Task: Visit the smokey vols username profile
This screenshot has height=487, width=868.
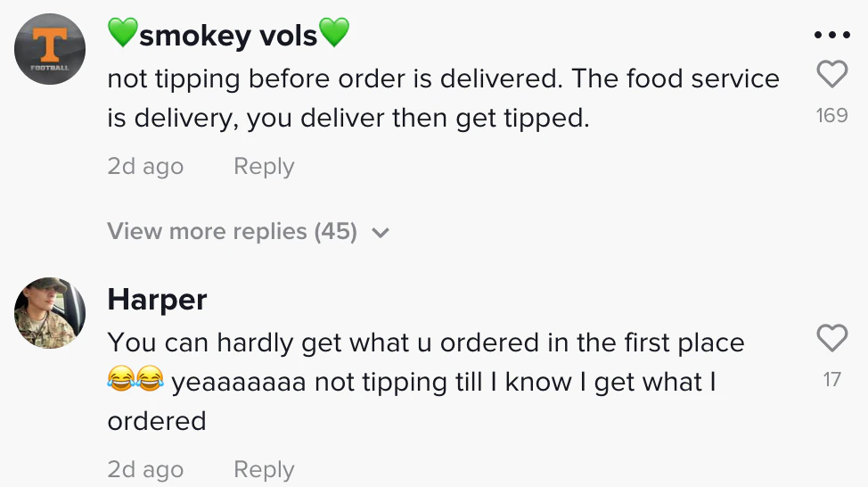Action: [x=228, y=36]
